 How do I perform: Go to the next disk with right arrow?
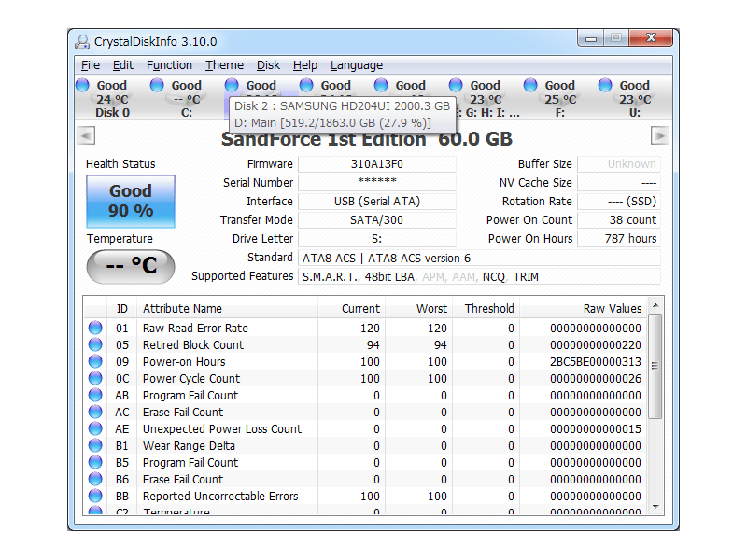click(660, 136)
